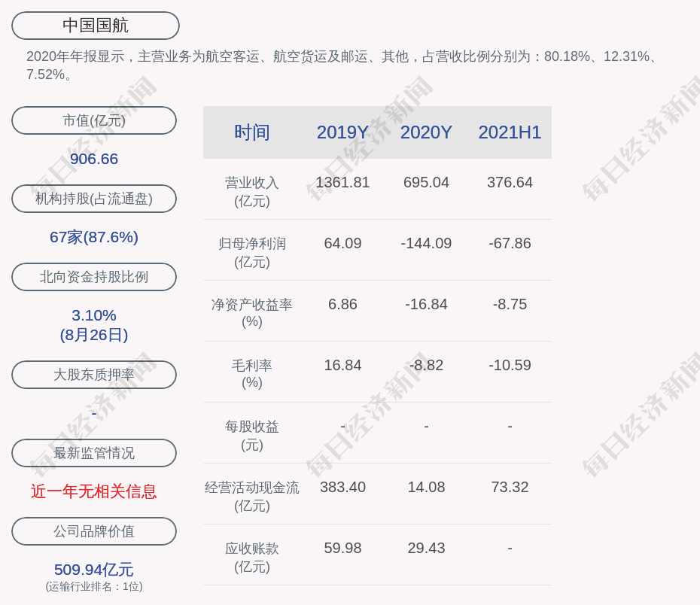This screenshot has width=700, height=605.
Task: Select gross margin value -10.59
Action: pyautogui.click(x=510, y=365)
